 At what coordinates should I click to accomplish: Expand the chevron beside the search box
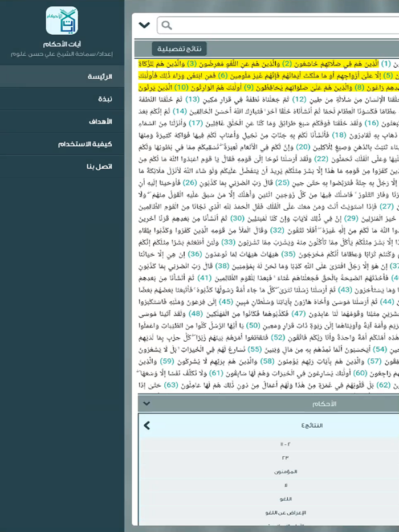[x=144, y=25]
